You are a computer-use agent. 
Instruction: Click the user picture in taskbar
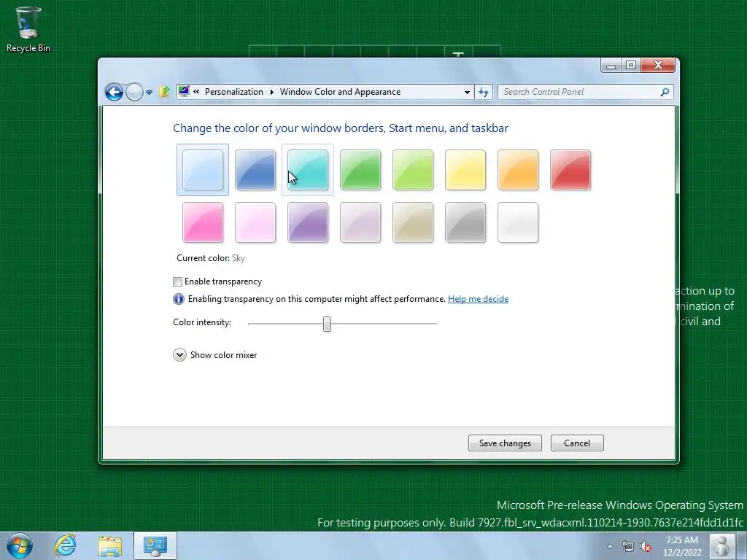tap(722, 546)
